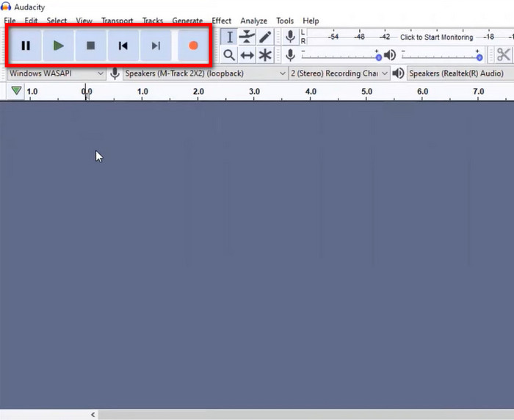
Task: Open the recording device dropdown Speakers (M-Track 2X2)
Action: (205, 73)
